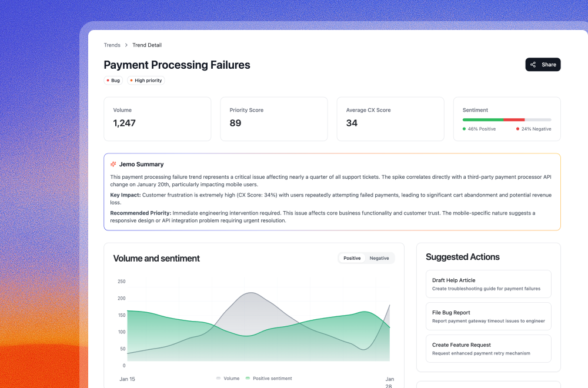Click the Trend Detail breadcrumb
This screenshot has height=388, width=588.
[147, 45]
